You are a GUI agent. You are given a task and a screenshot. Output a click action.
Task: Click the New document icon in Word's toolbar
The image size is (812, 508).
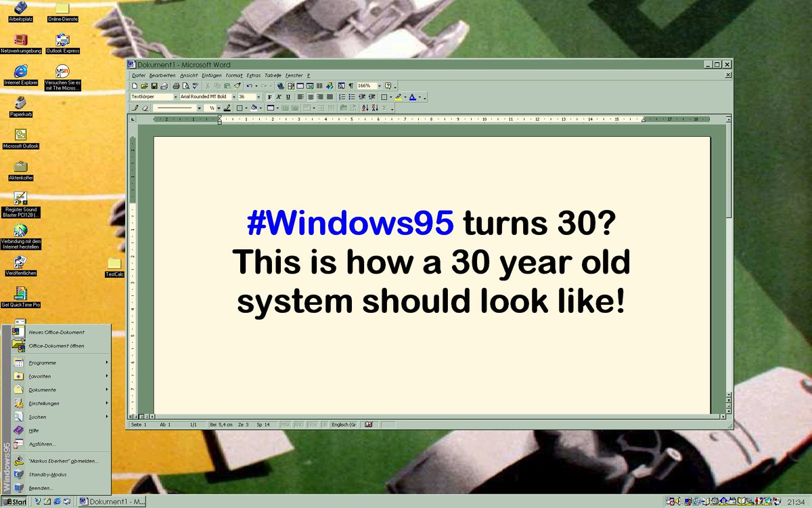click(135, 86)
